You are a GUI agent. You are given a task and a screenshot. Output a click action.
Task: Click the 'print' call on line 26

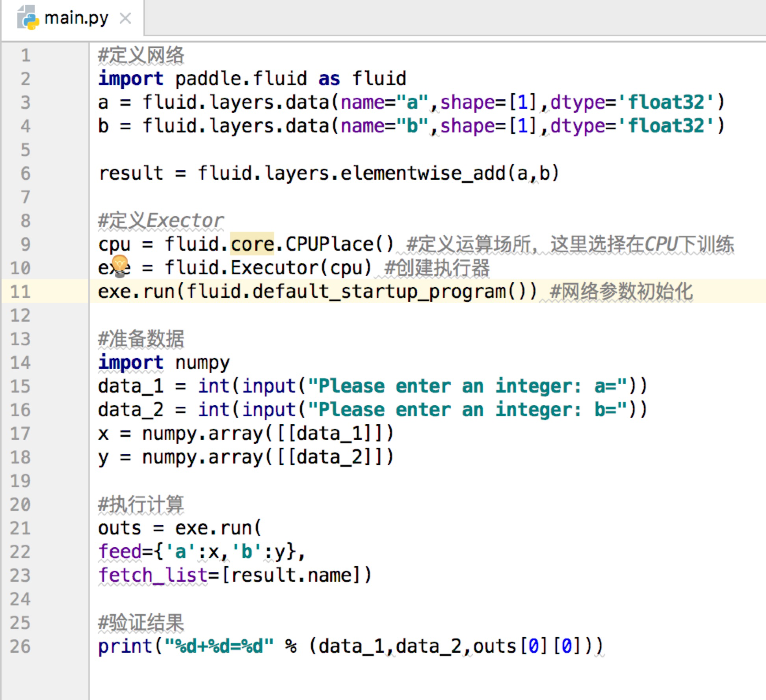tap(125, 646)
